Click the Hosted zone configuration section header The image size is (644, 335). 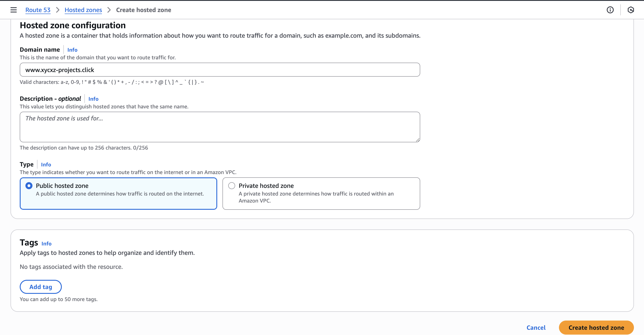coord(73,25)
